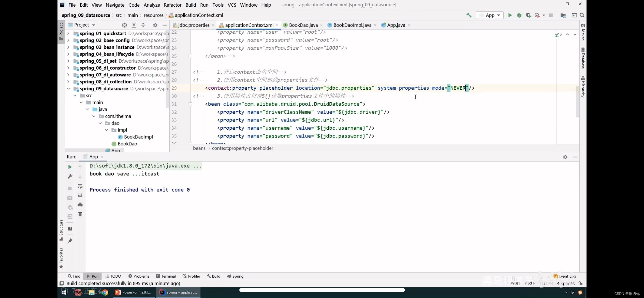This screenshot has width=644, height=298.
Task: Open the Problems tool window
Action: (x=139, y=276)
